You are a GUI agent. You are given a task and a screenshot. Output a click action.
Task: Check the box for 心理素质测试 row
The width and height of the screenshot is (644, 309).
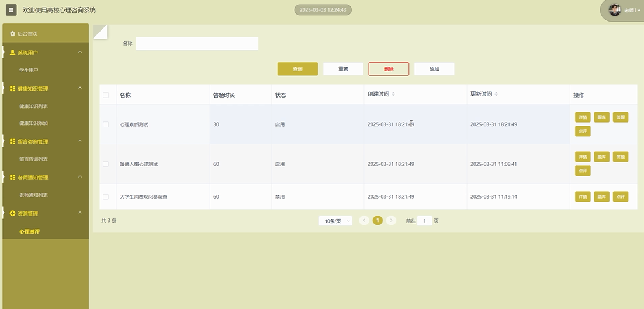106,124
